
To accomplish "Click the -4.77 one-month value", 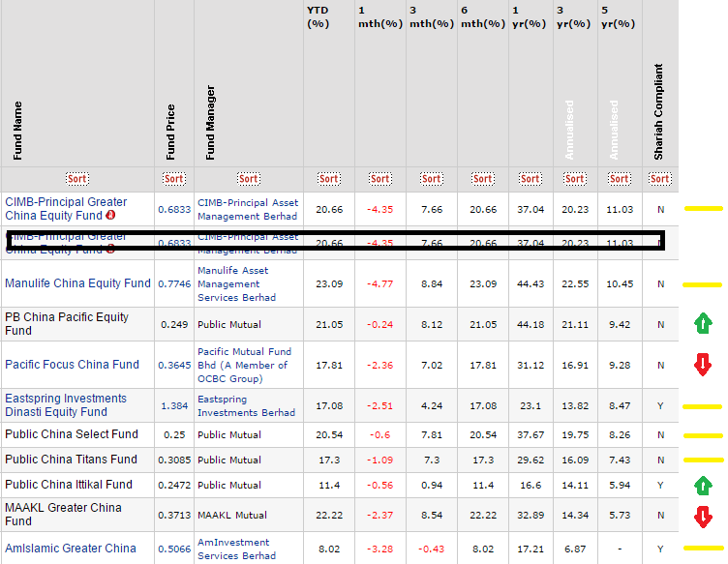I will pyautogui.click(x=379, y=283).
